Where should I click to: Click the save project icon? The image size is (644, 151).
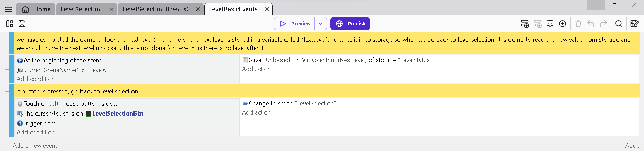(22, 24)
